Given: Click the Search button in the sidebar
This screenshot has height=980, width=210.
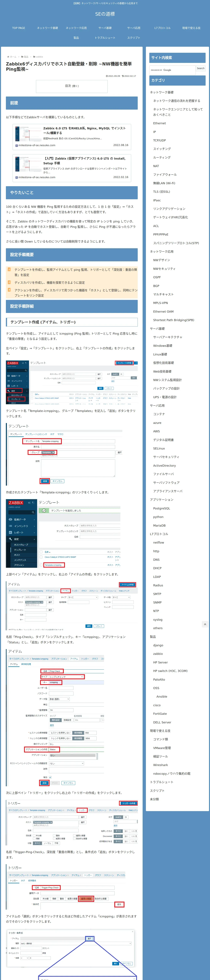Looking at the screenshot, I should pyautogui.click(x=201, y=68).
